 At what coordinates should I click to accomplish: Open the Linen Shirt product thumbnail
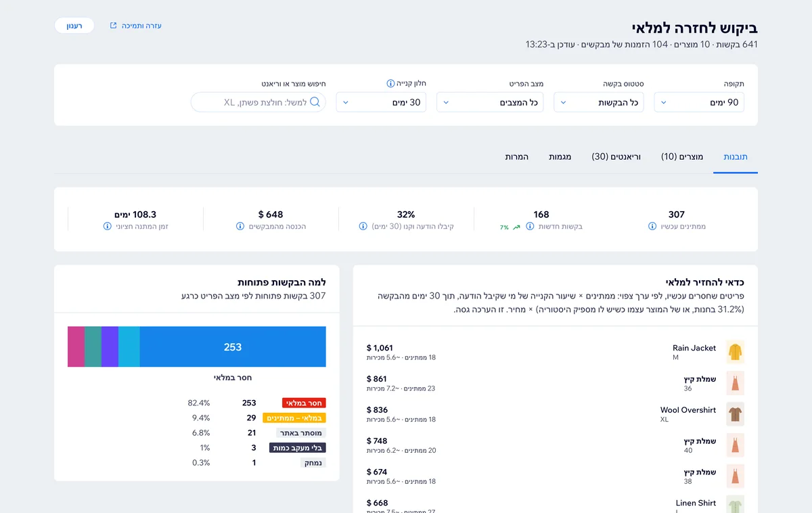pyautogui.click(x=735, y=505)
